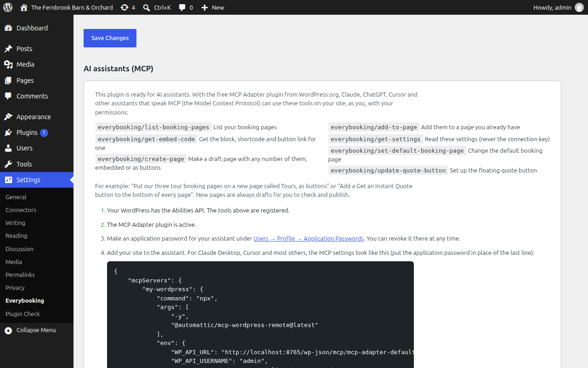Open the Connectors settings submenu

[21, 210]
